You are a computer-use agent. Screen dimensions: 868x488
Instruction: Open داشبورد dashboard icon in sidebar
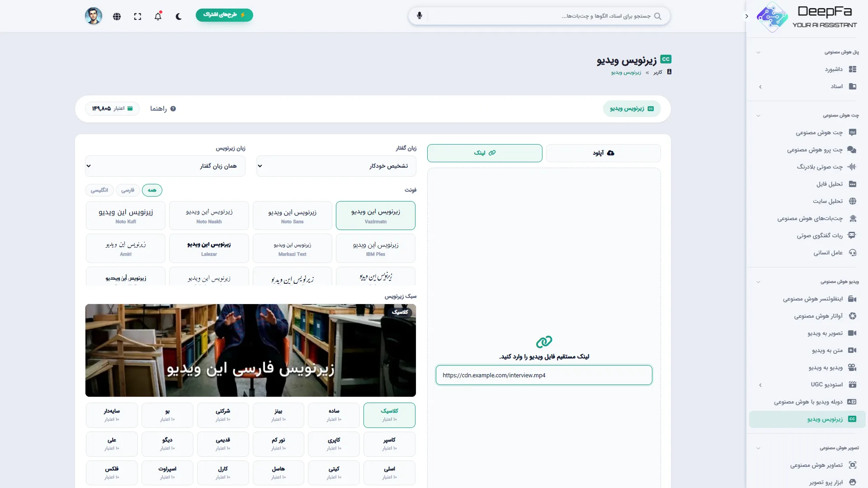[853, 69]
